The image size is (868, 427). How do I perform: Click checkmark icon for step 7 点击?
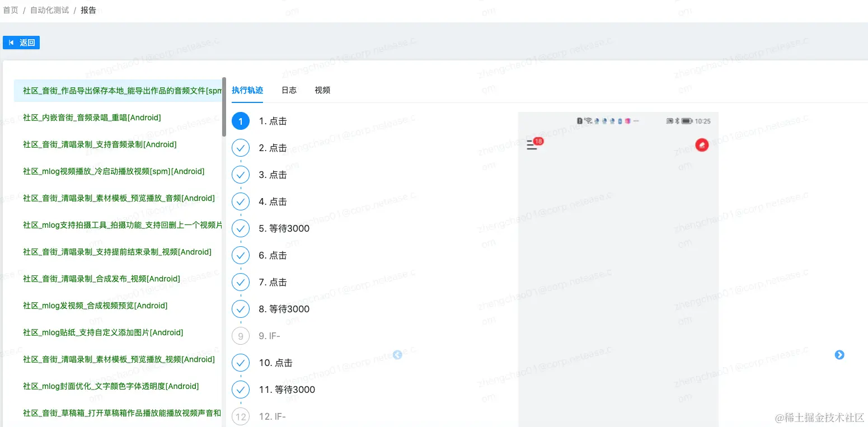241,282
